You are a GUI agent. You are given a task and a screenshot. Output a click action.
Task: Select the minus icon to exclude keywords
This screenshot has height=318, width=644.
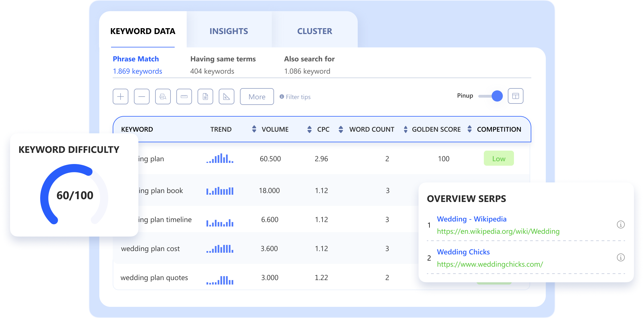tap(142, 96)
